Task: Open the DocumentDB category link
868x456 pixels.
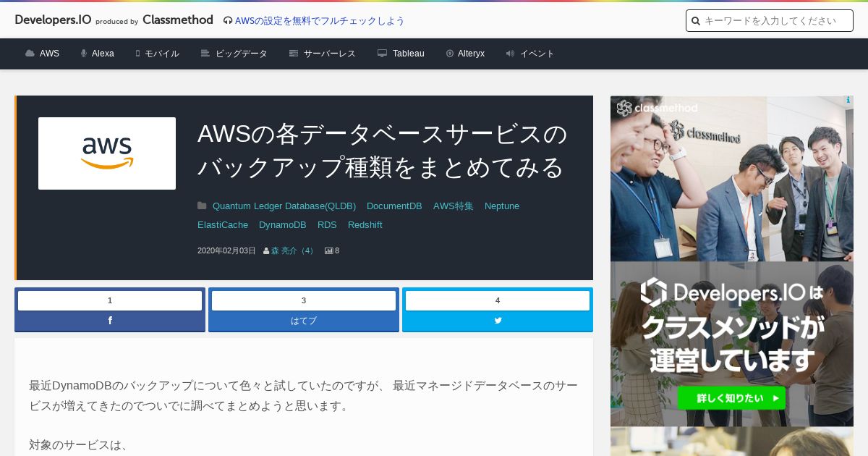Action: coord(394,206)
